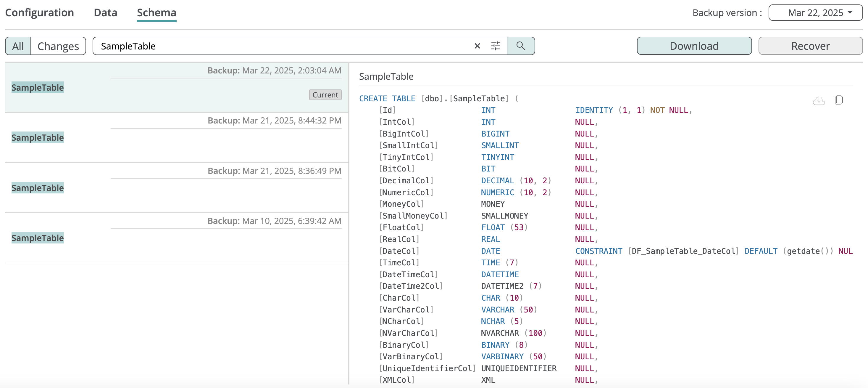Switch to Configuration tab

39,12
